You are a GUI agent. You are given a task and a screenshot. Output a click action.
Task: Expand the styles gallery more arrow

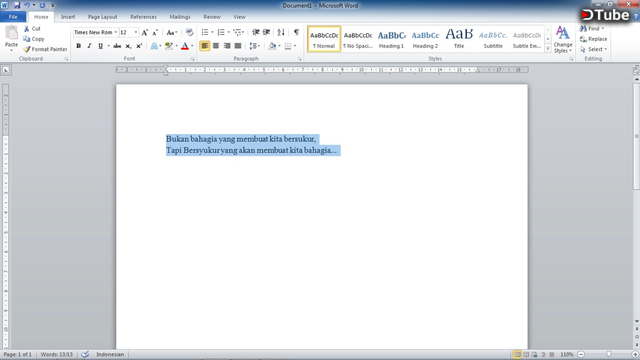[548, 48]
